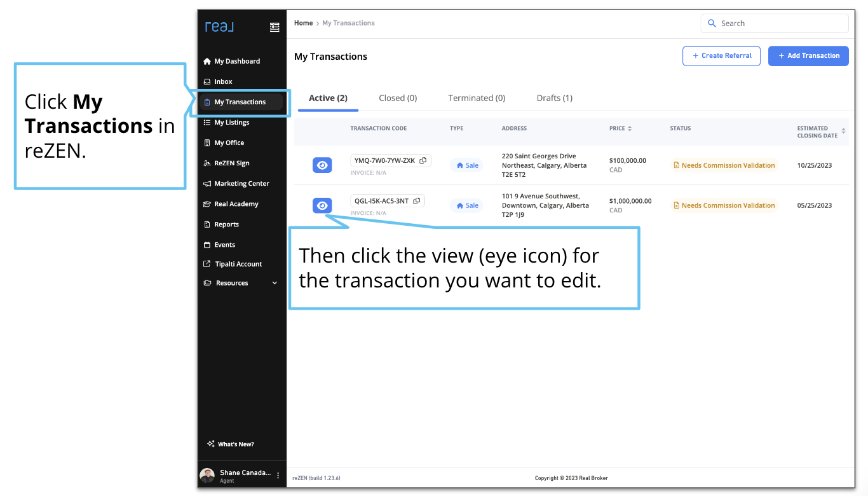Click reZEN build 1.23.6 footer text

316,478
